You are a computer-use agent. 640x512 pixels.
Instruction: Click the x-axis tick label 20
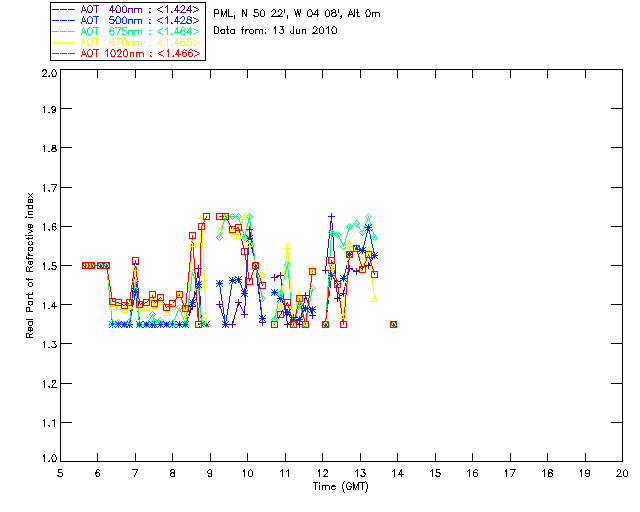click(622, 473)
